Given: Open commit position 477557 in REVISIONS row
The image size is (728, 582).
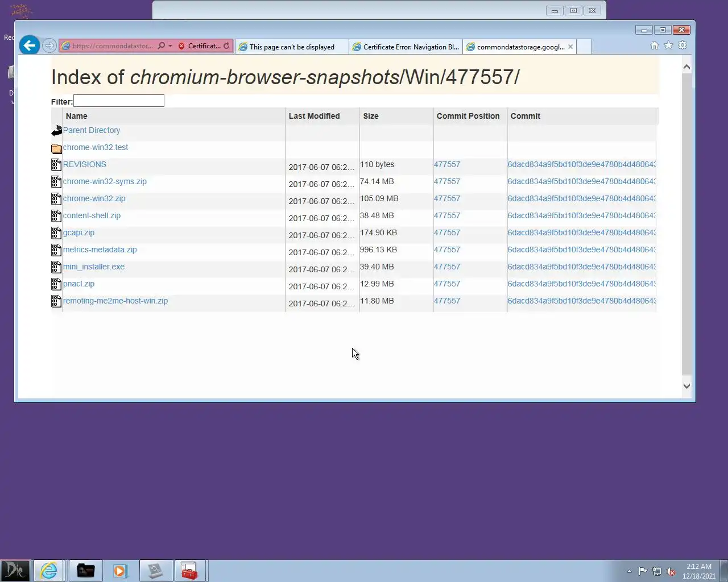Looking at the screenshot, I should coord(447,164).
